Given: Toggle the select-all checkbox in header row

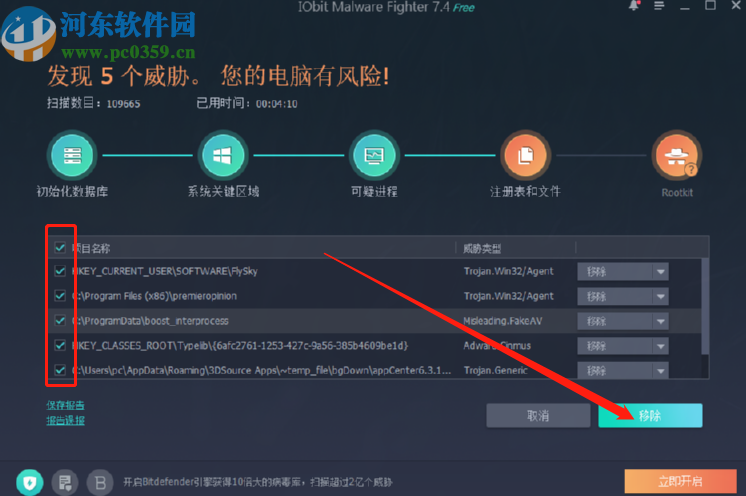Looking at the screenshot, I should 60,247.
